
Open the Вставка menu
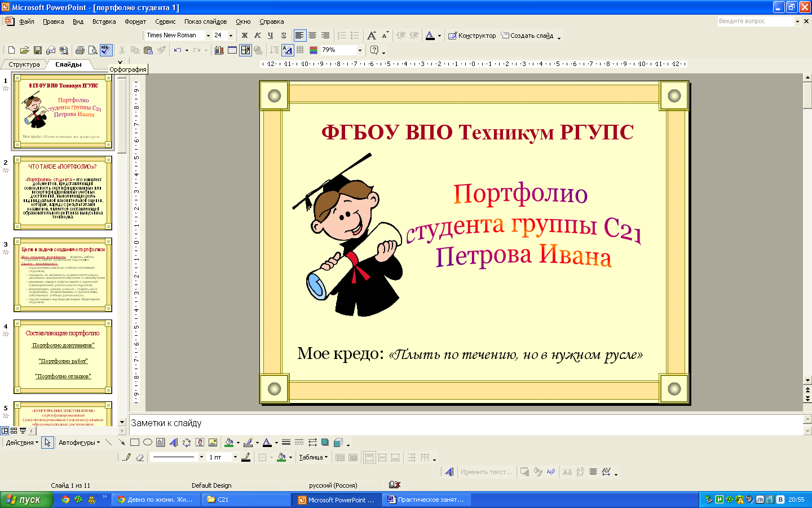tap(104, 21)
